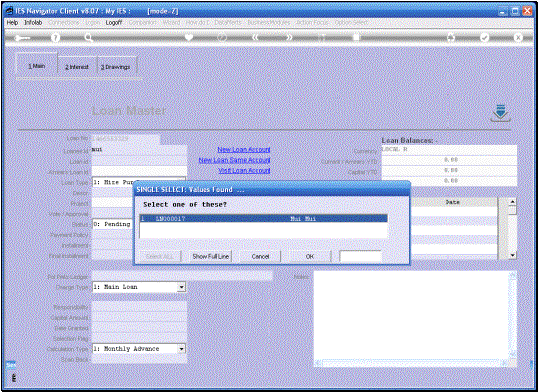Screen dimensions: 538x392
Task: Click the New Loan Account link
Action: coord(244,149)
